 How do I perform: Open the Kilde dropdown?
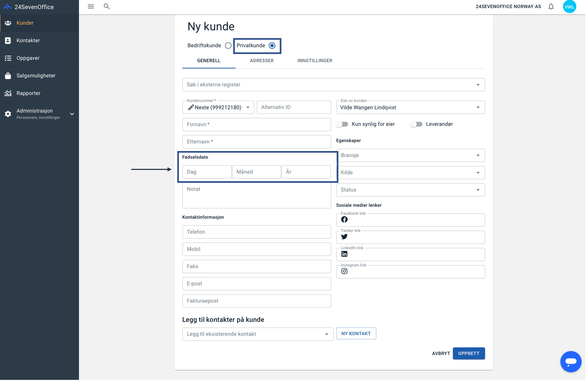410,173
